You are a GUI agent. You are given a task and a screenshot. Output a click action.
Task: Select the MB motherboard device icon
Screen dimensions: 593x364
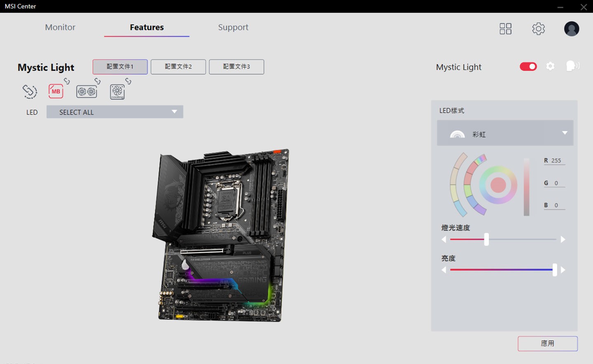[56, 91]
